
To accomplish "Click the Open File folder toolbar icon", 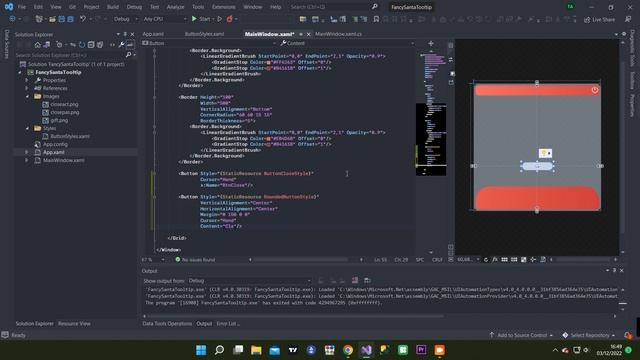I will pos(52,19).
